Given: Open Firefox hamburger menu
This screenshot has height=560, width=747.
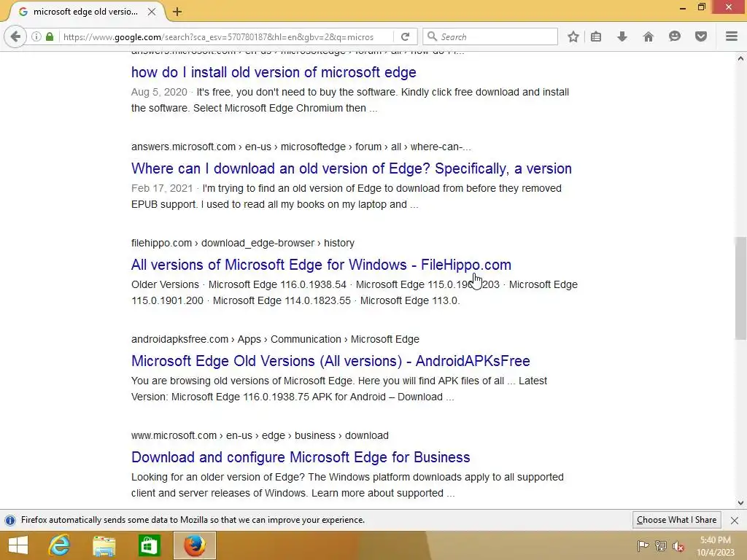Looking at the screenshot, I should point(731,36).
